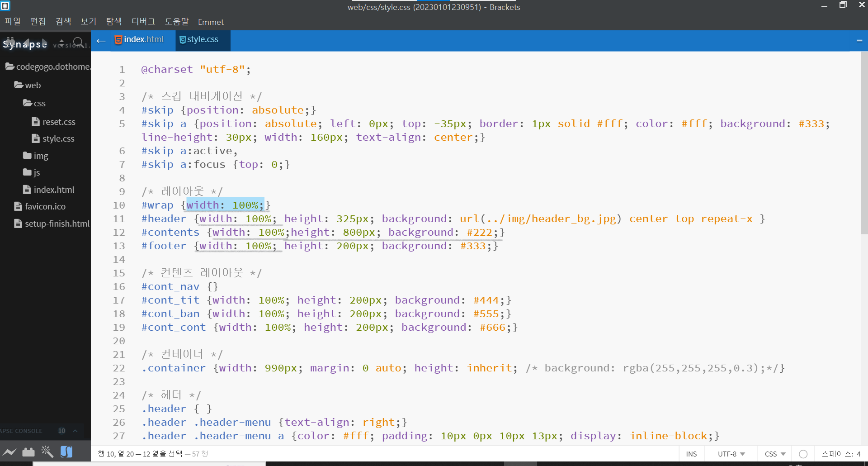Expand the Synapse console panel chevron
The width and height of the screenshot is (868, 466).
point(75,431)
